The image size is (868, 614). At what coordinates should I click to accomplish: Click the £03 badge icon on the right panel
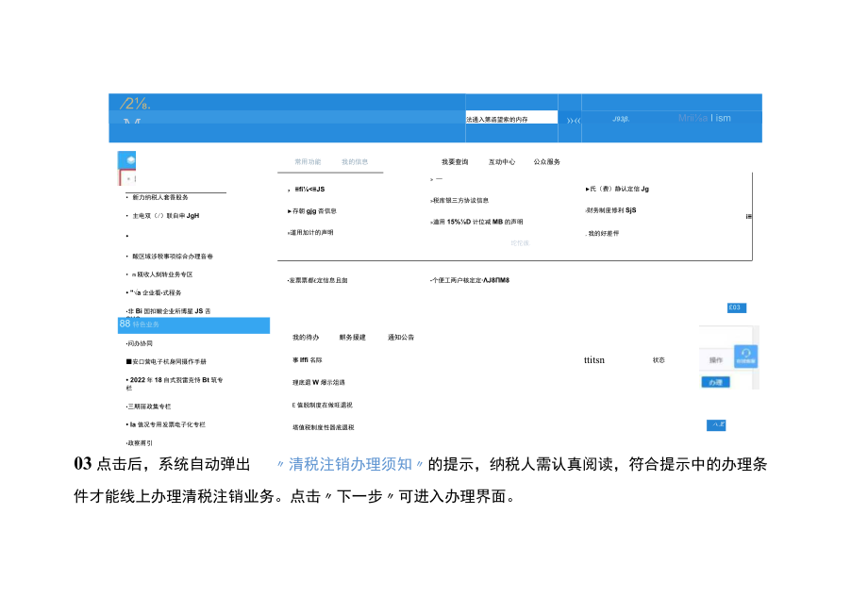(736, 307)
